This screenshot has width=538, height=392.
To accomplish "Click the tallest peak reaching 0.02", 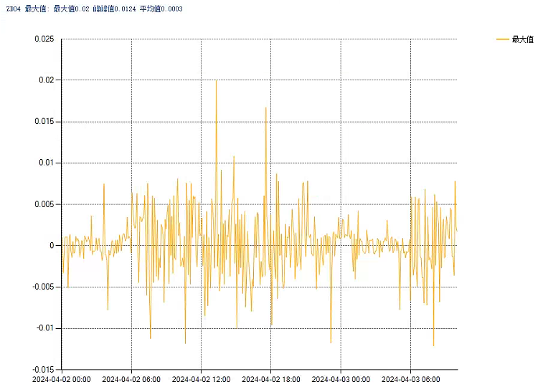I will (217, 82).
